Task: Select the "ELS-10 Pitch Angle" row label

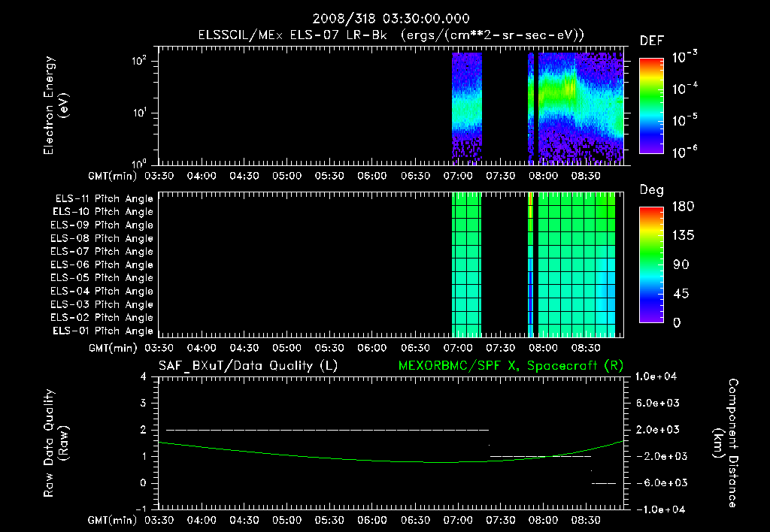Action: (103, 212)
